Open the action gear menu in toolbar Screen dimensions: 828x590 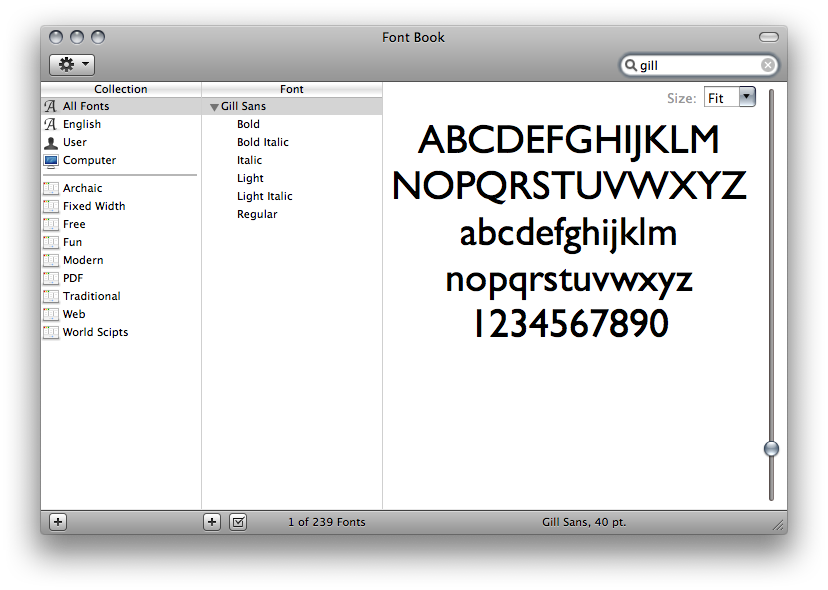69,64
